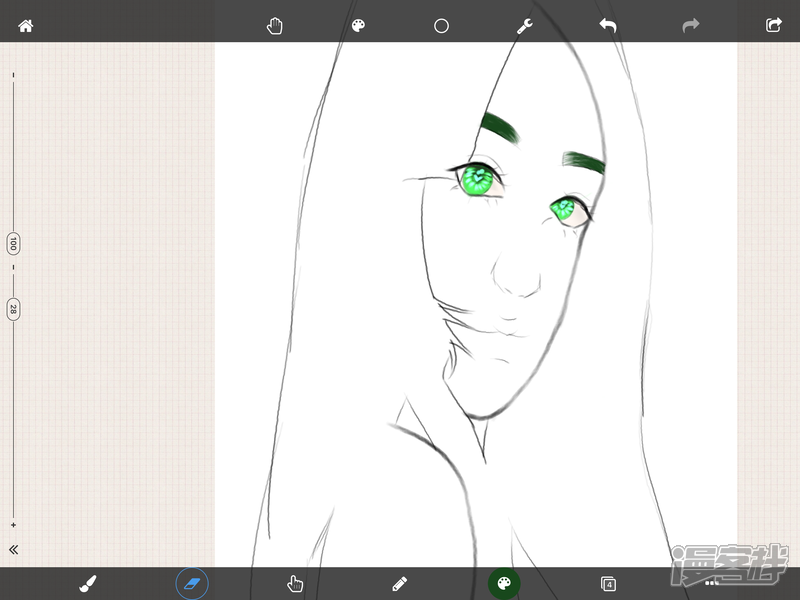Select the circle shape tool
This screenshot has width=800, height=600.
click(441, 26)
